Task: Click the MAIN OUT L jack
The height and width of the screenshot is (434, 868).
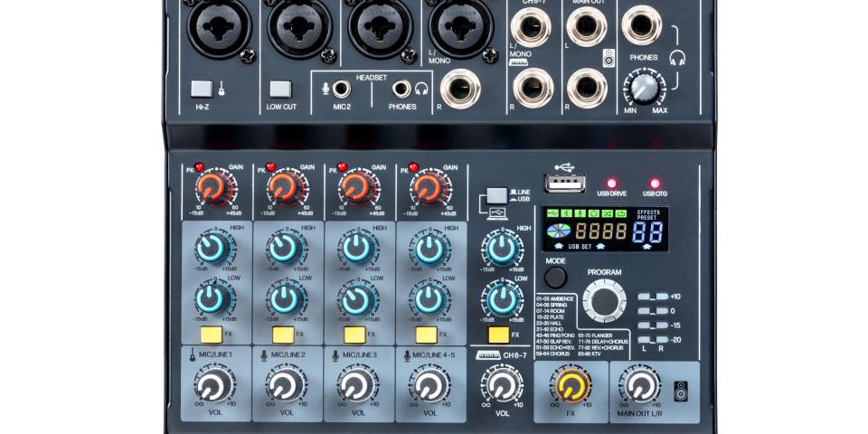Action: [586, 26]
